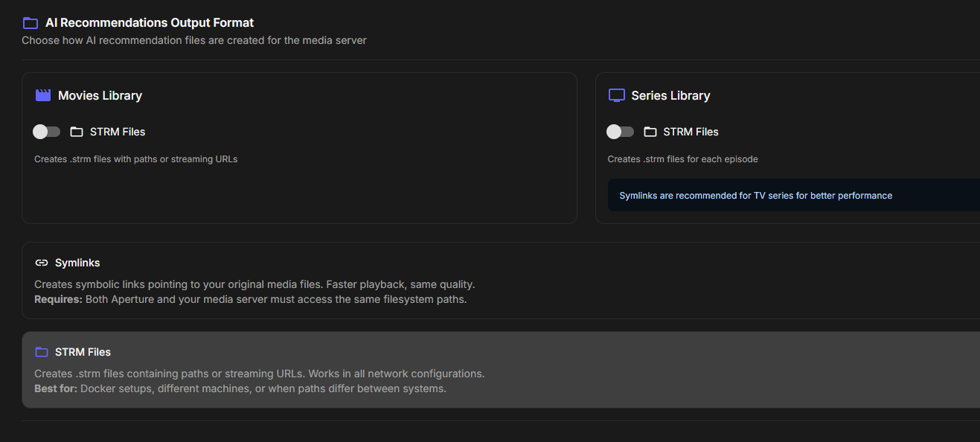Click the clapperboard icon for Movies Library
The image size is (980, 442).
(42, 95)
